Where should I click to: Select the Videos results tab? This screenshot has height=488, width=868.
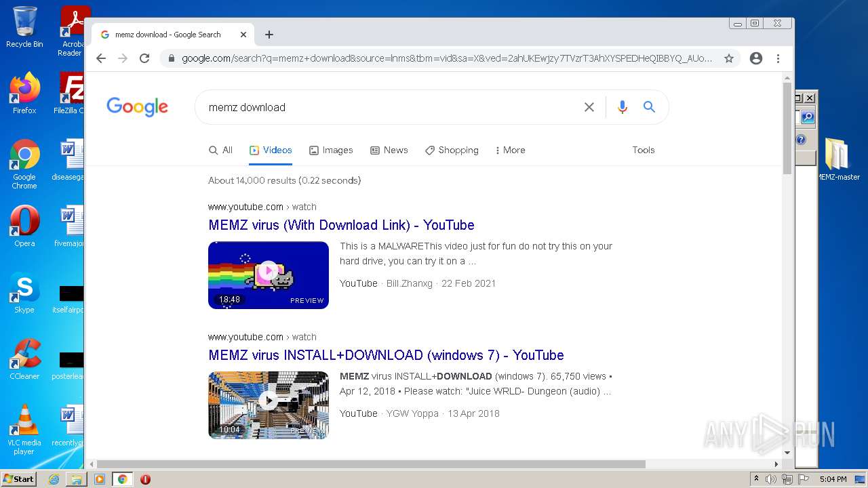point(271,150)
